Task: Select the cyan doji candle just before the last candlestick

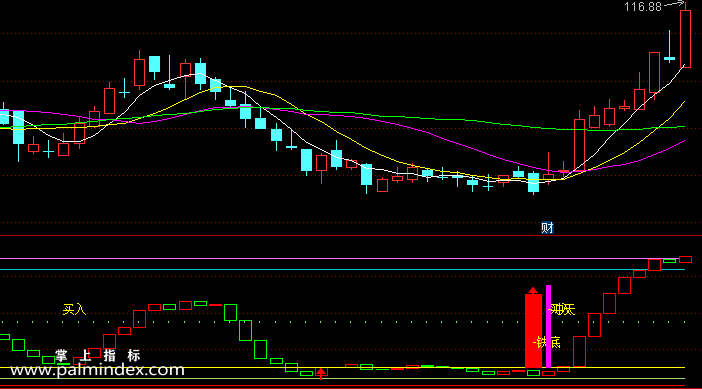Action: tap(669, 47)
